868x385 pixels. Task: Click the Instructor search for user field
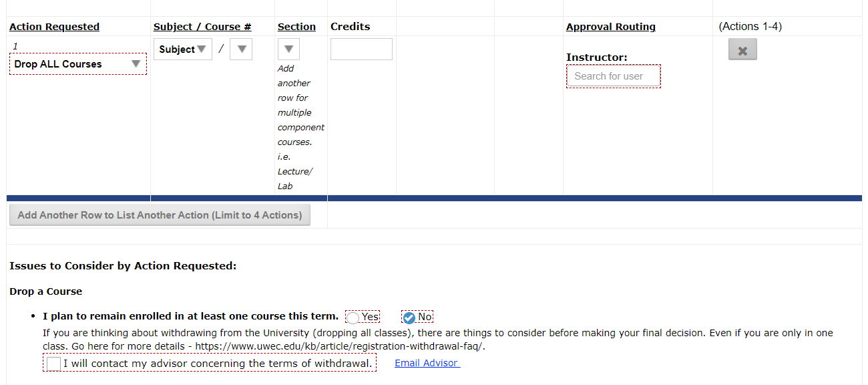pyautogui.click(x=613, y=76)
